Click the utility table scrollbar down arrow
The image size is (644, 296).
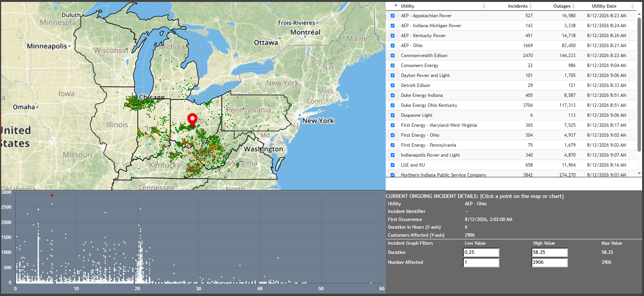coord(639,173)
